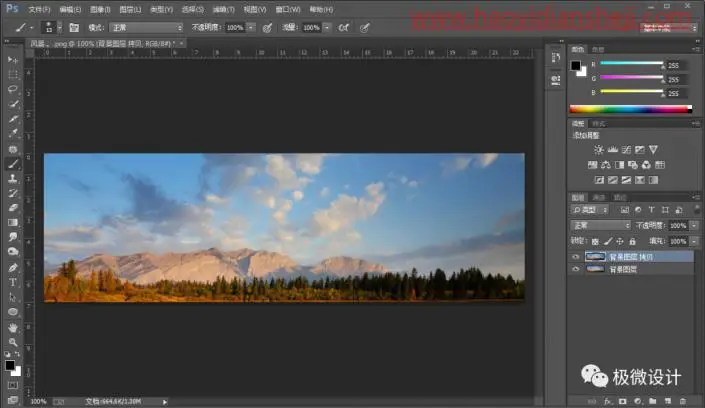
Task: Select the Move tool
Action: point(13,60)
